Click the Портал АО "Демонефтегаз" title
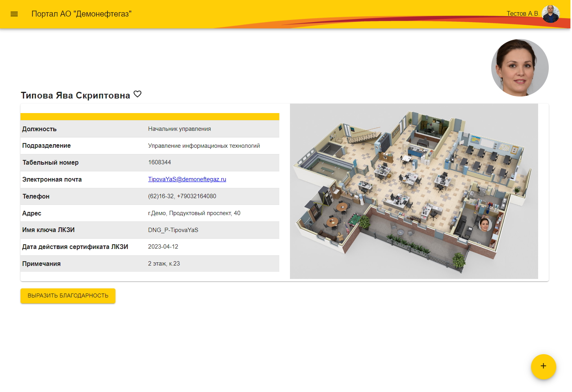This screenshot has width=572, height=392. point(82,14)
